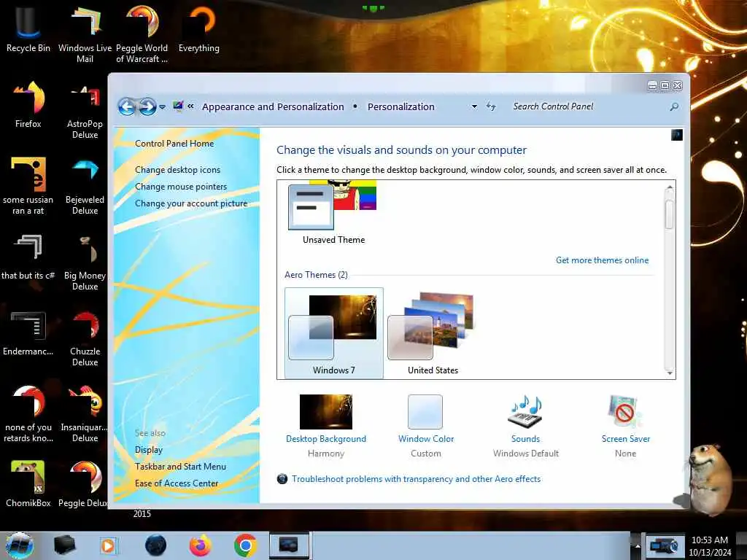Open Change desktop icons link
This screenshot has height=560, width=747.
click(178, 169)
